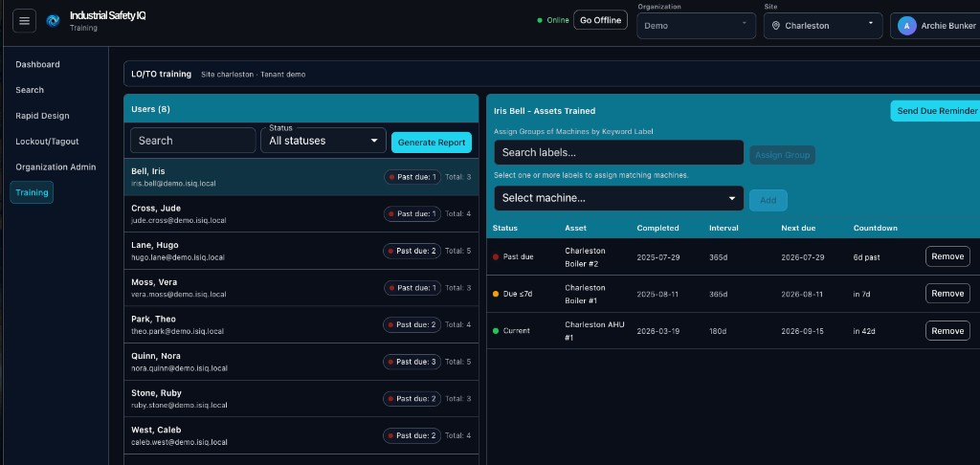The width and height of the screenshot is (980, 465).
Task: Select Training in the sidebar
Action: pyautogui.click(x=32, y=192)
